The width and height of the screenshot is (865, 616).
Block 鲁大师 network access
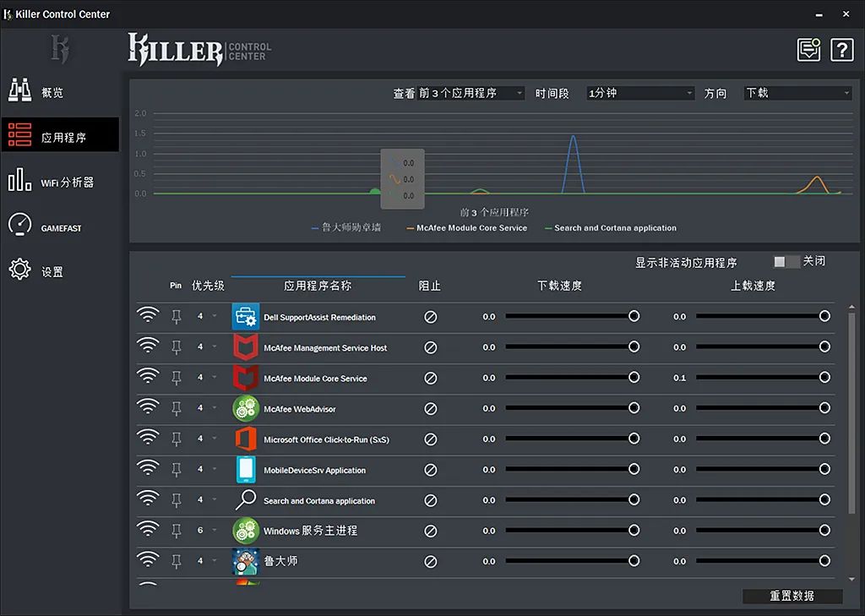pyautogui.click(x=430, y=561)
